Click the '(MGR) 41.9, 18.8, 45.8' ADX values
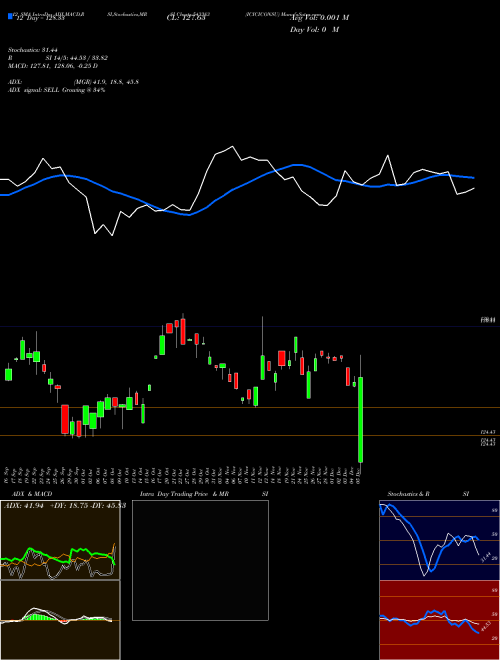Viewport: 500px width, 660px height. pyautogui.click(x=106, y=82)
